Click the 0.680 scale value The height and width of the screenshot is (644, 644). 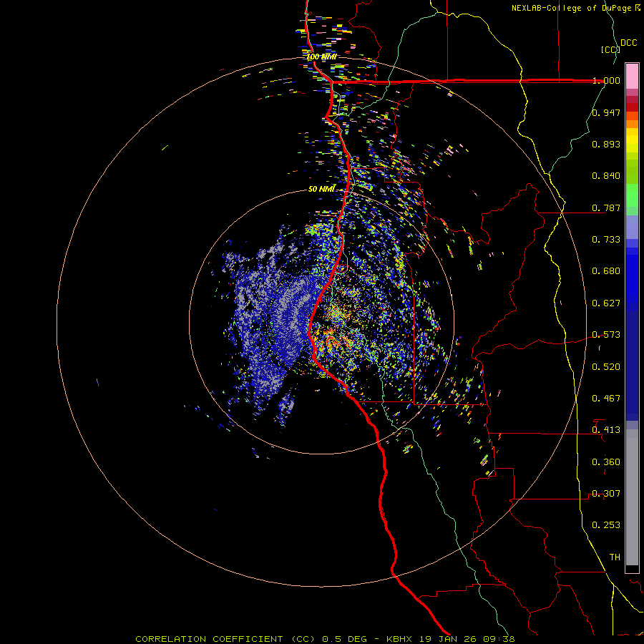[606, 271]
